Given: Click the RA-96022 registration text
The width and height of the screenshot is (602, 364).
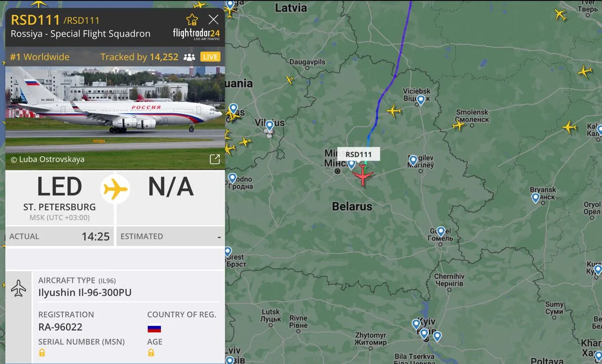Looking at the screenshot, I should [60, 327].
